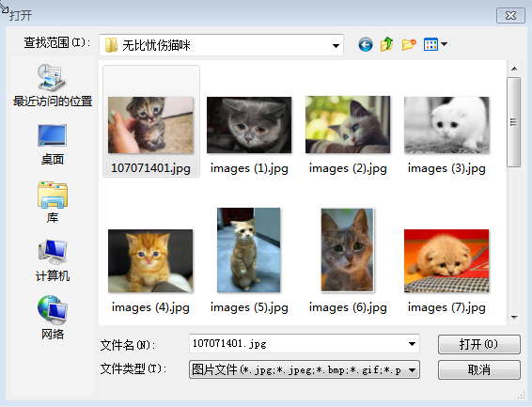
Task: Open 网络 in sidebar
Action: [x=53, y=318]
